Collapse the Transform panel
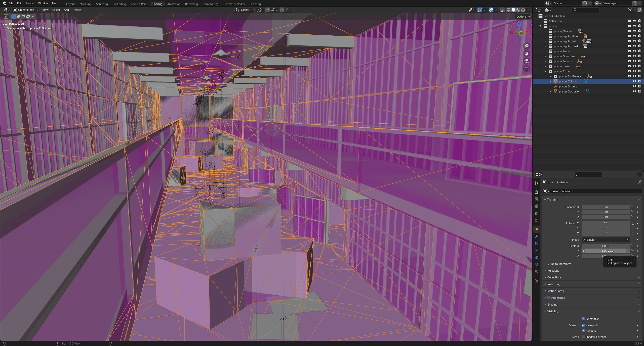Screen dimensions: 644x346 pyautogui.click(x=553, y=200)
